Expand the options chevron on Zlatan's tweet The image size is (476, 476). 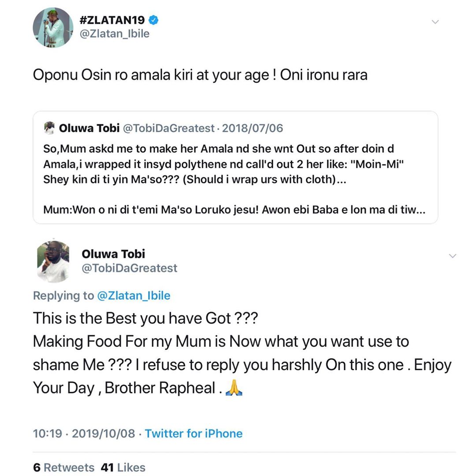(x=435, y=22)
